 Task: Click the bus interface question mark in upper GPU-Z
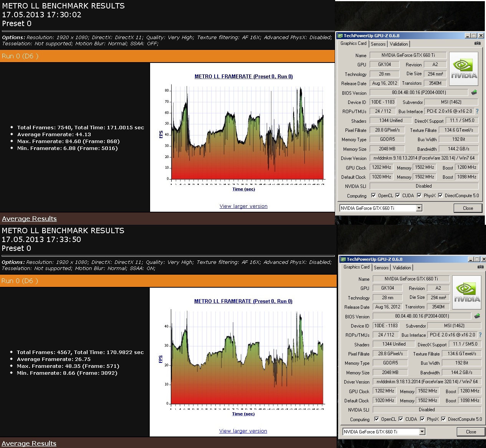click(477, 111)
